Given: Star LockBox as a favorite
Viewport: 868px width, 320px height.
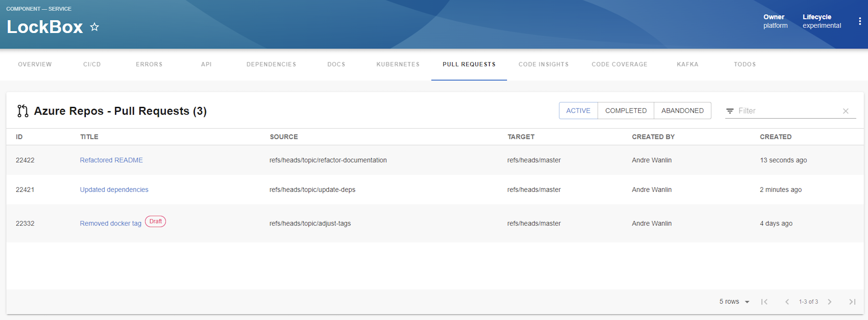Looking at the screenshot, I should coord(94,27).
